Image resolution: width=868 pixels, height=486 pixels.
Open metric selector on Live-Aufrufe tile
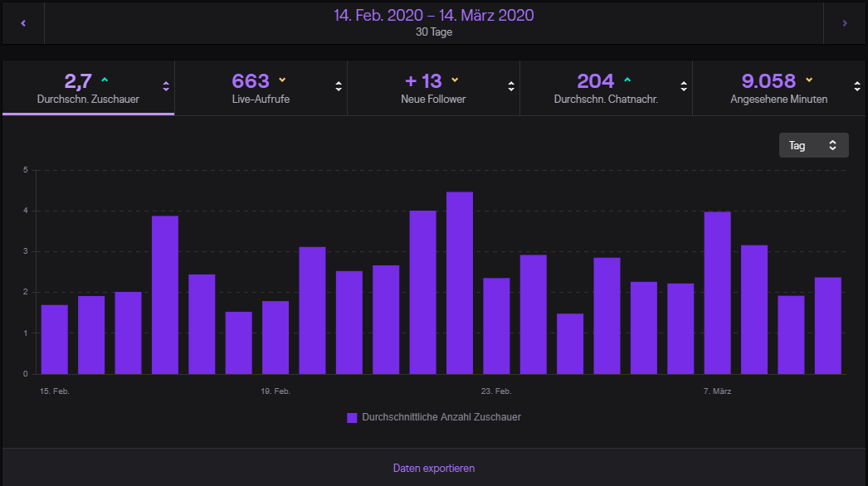pyautogui.click(x=339, y=86)
